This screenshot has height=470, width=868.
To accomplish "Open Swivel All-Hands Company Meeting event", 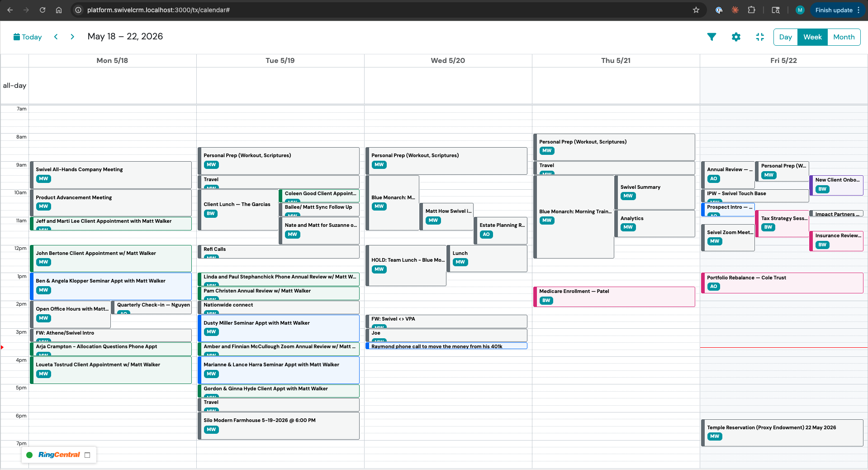I will point(111,175).
